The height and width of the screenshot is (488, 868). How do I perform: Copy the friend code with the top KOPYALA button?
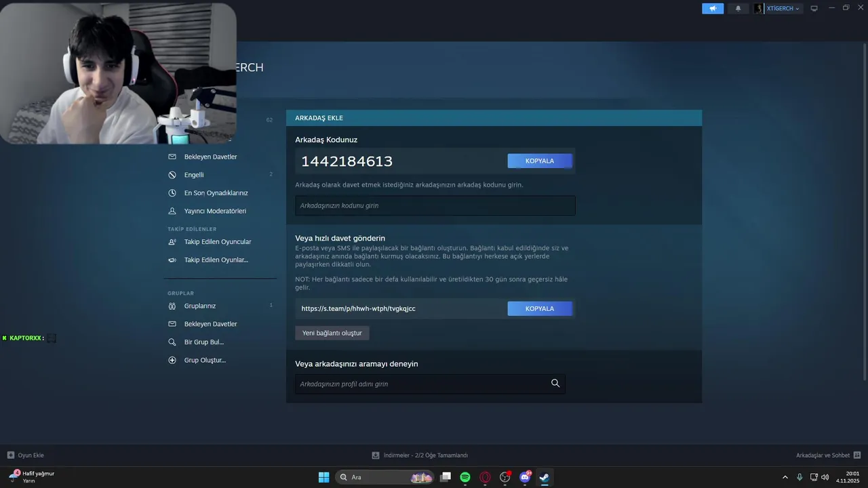tap(540, 161)
